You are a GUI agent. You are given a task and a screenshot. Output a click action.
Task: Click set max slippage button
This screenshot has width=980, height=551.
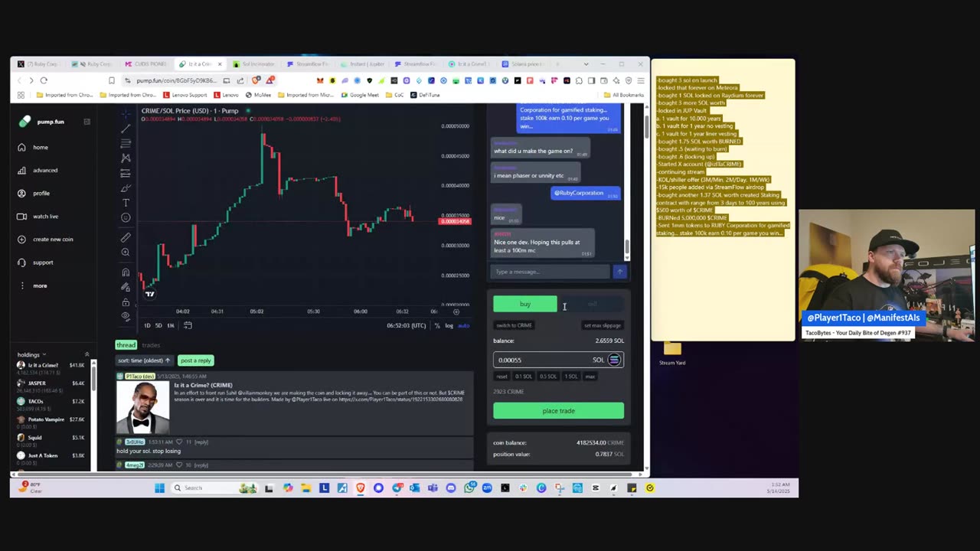603,325
